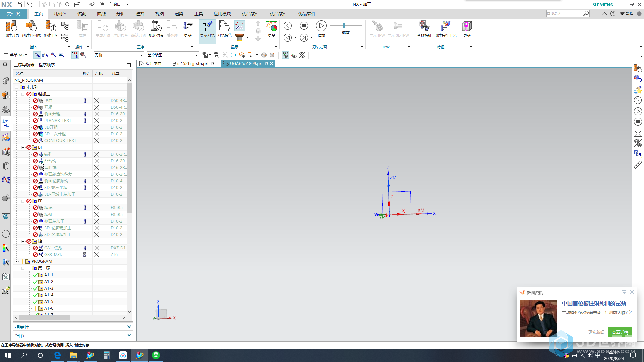The height and width of the screenshot is (362, 644).
Task: Open the 窗口 (Window) dropdown in title bar
Action: (x=116, y=4)
